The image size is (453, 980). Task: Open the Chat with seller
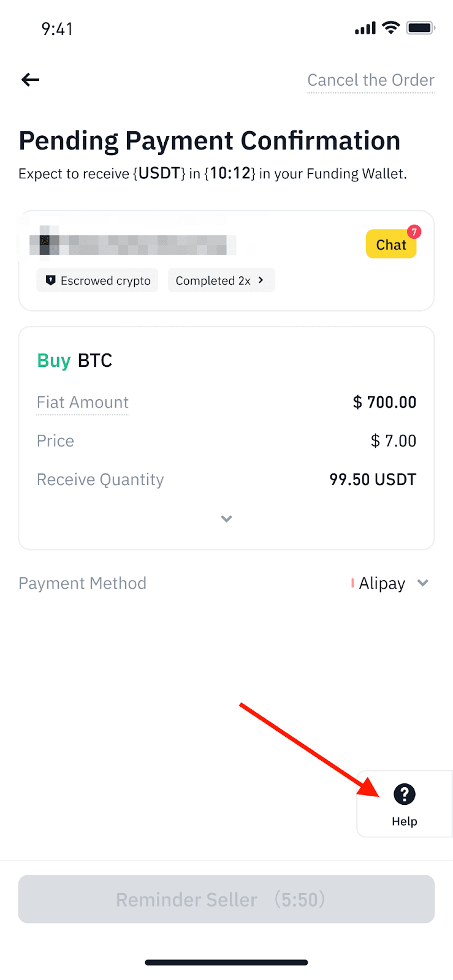(390, 245)
